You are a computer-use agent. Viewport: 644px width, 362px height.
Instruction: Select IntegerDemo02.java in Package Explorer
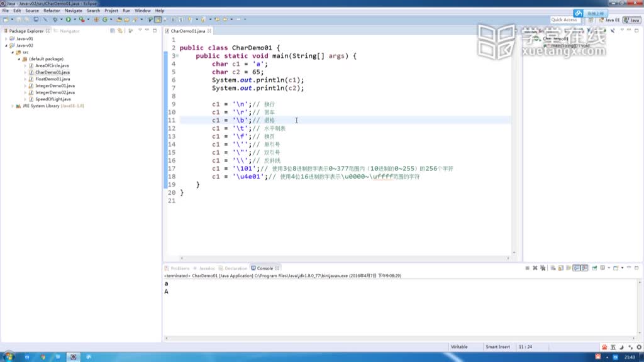point(55,92)
